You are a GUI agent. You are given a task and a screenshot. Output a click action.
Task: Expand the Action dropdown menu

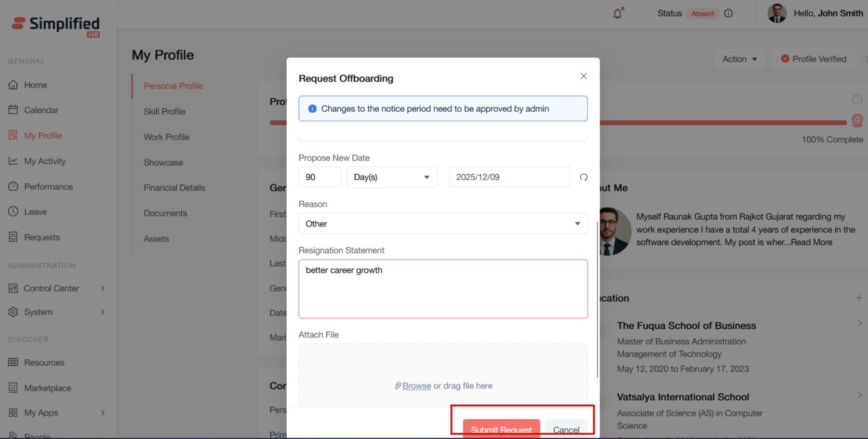(x=739, y=59)
